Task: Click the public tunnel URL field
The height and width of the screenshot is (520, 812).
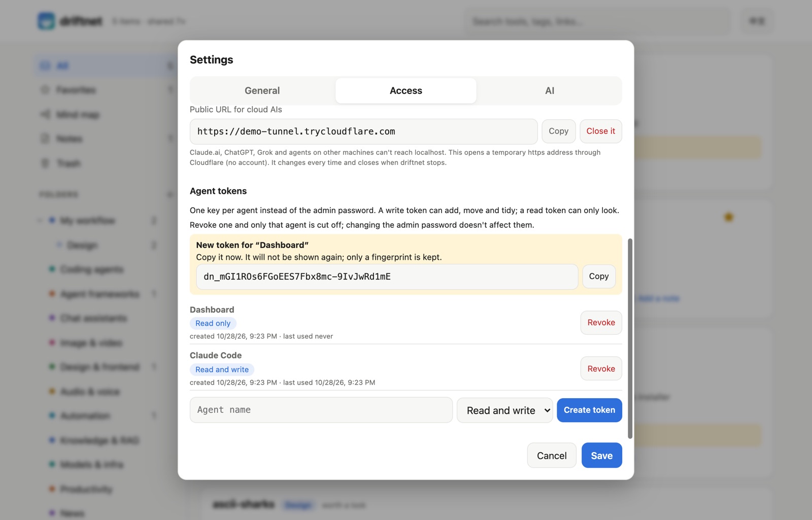Action: point(363,131)
